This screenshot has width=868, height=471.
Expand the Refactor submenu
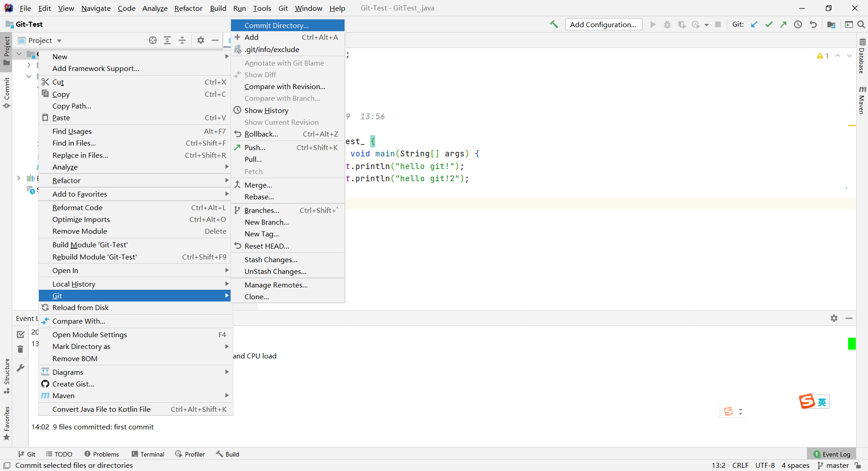point(135,180)
